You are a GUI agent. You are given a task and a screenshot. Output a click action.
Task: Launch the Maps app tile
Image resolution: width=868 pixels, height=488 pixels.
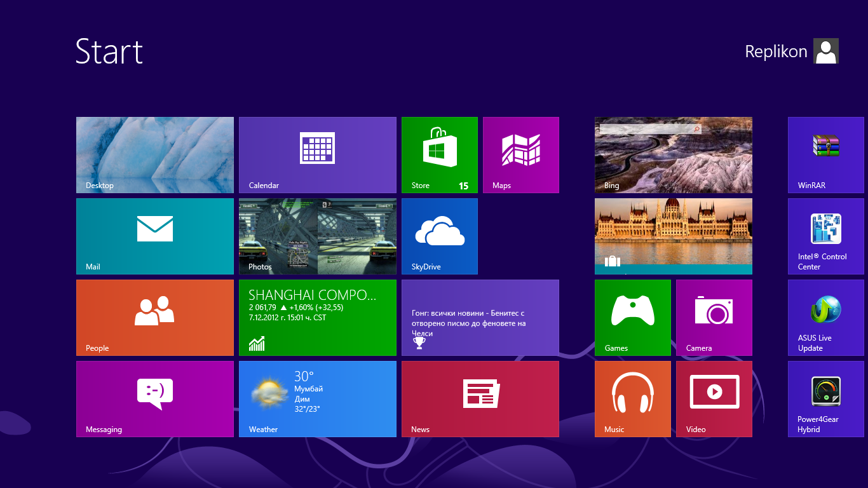(520, 154)
